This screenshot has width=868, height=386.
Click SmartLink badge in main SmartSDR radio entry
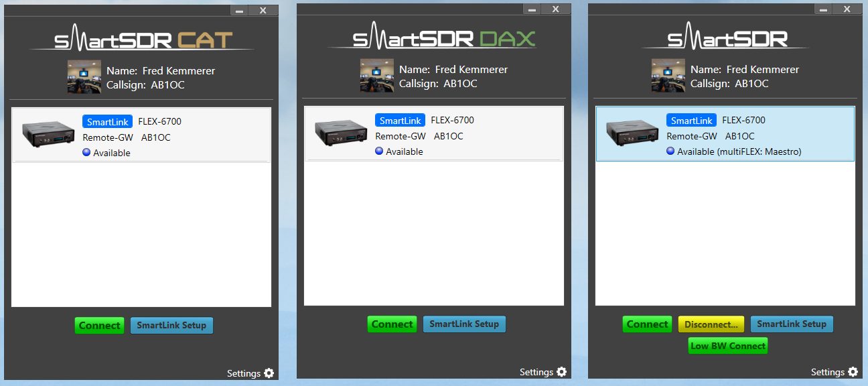tap(691, 121)
